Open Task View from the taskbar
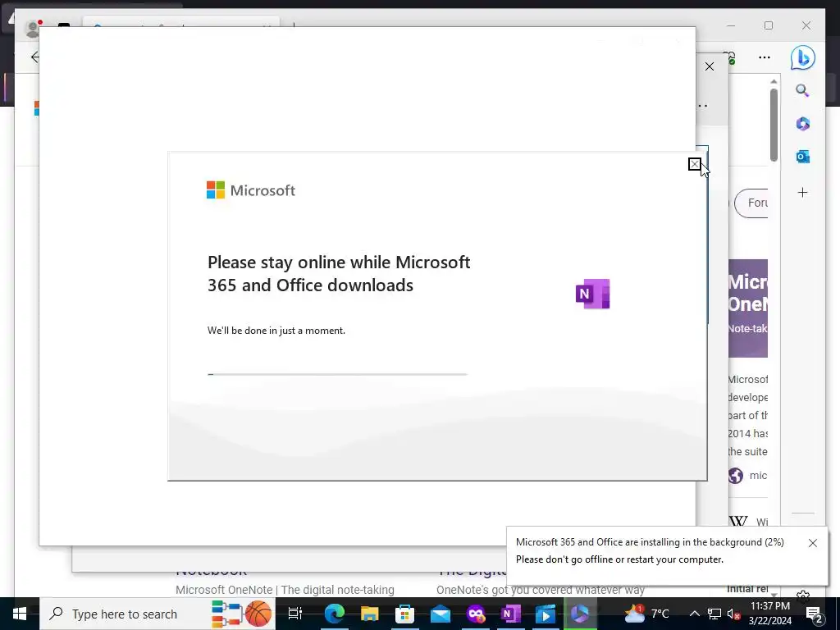Viewport: 840px width, 630px height. click(295, 614)
